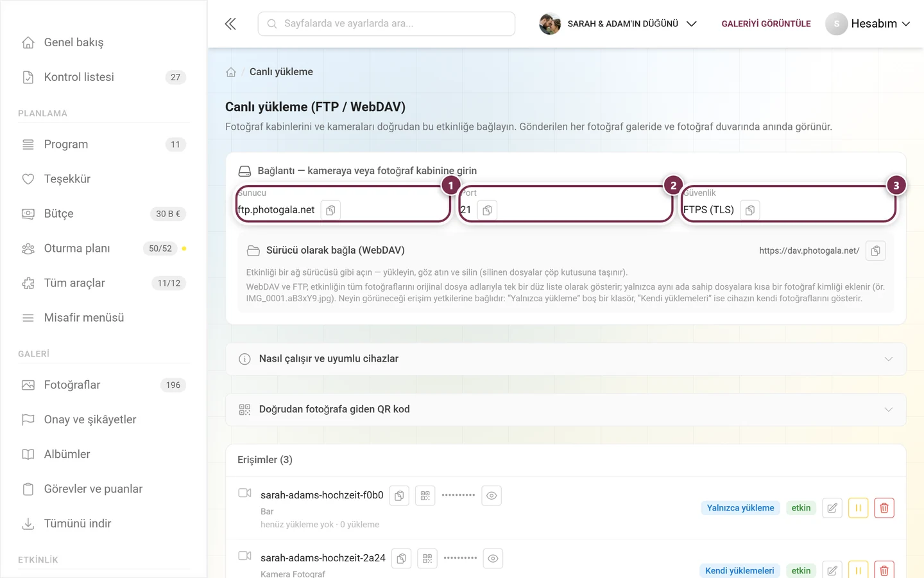Open Bütçe page in the sidebar

pos(103,214)
